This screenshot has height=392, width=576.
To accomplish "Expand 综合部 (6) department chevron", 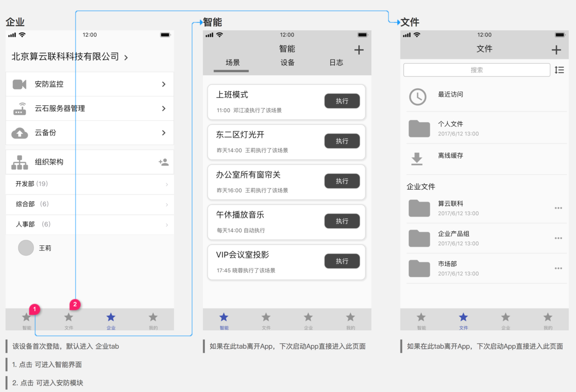I will (167, 205).
